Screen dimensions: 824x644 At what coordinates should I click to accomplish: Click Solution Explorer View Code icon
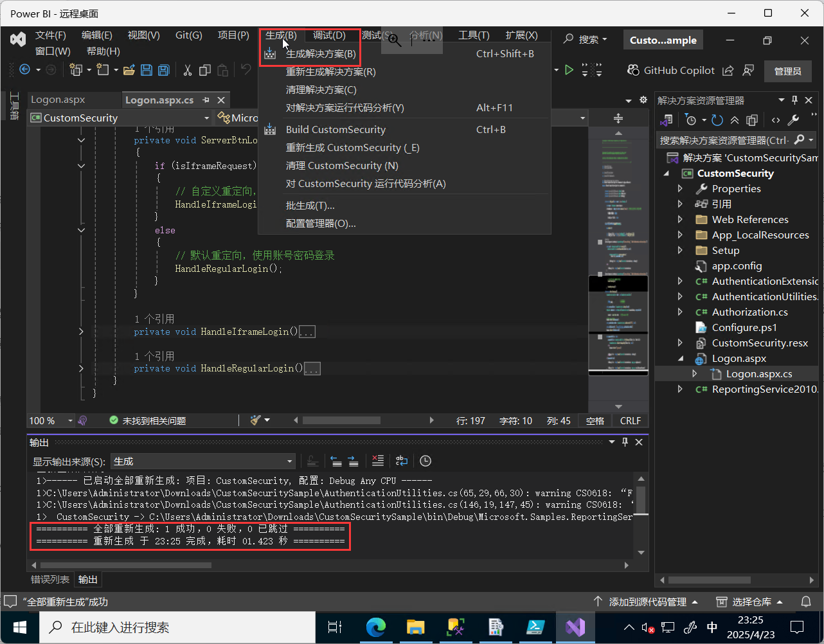tap(776, 120)
